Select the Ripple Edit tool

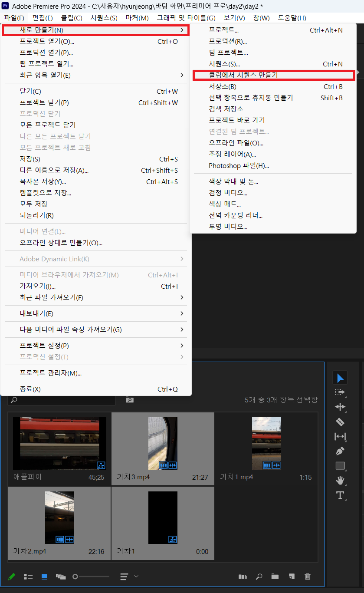341,407
